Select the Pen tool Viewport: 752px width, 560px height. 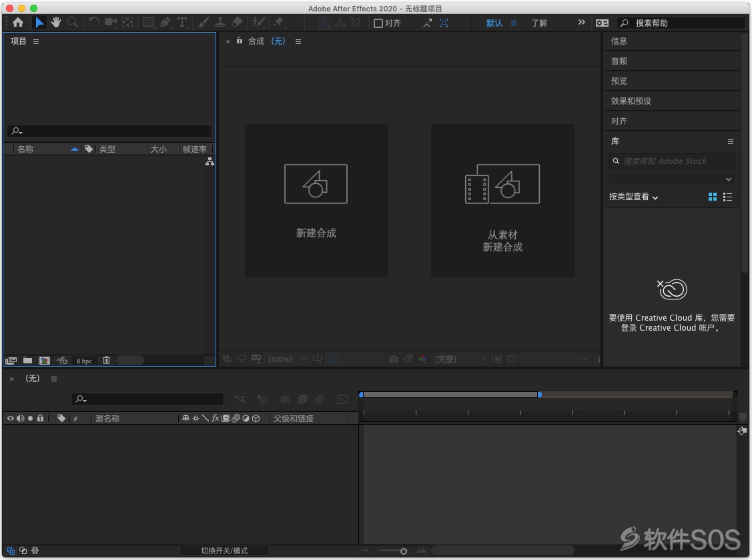pos(165,23)
